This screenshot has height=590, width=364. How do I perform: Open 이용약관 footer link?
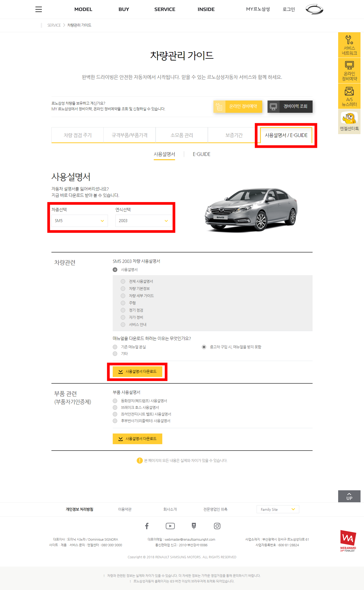125,509
